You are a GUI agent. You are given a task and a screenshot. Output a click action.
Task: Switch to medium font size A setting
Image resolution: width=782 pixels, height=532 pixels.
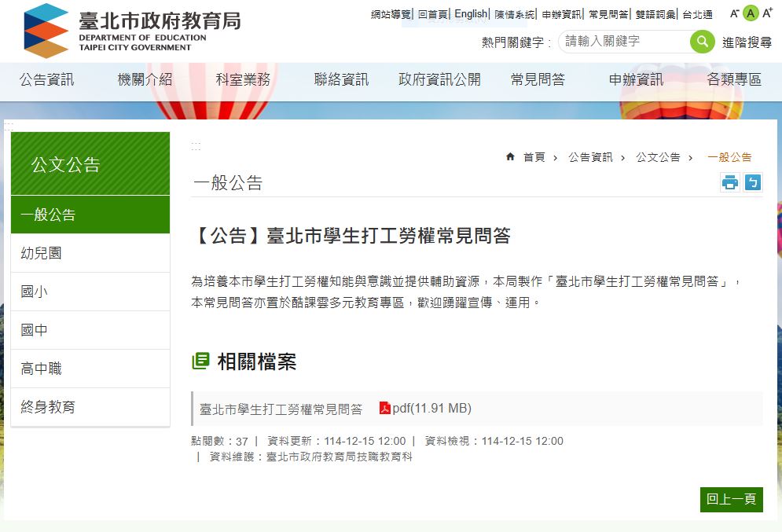coord(751,13)
